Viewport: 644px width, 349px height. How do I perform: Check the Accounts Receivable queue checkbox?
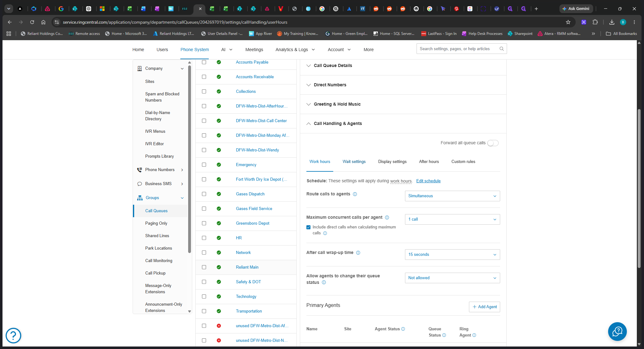tap(204, 77)
